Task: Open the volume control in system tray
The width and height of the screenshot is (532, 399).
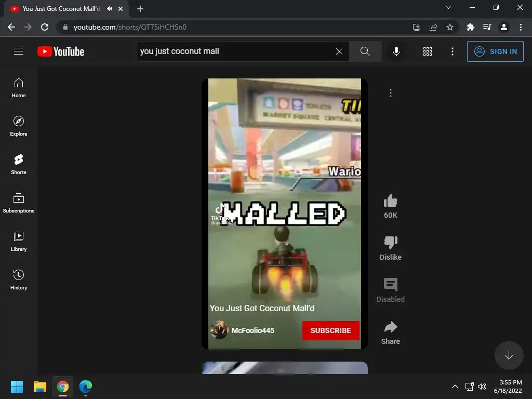Action: [x=482, y=387]
